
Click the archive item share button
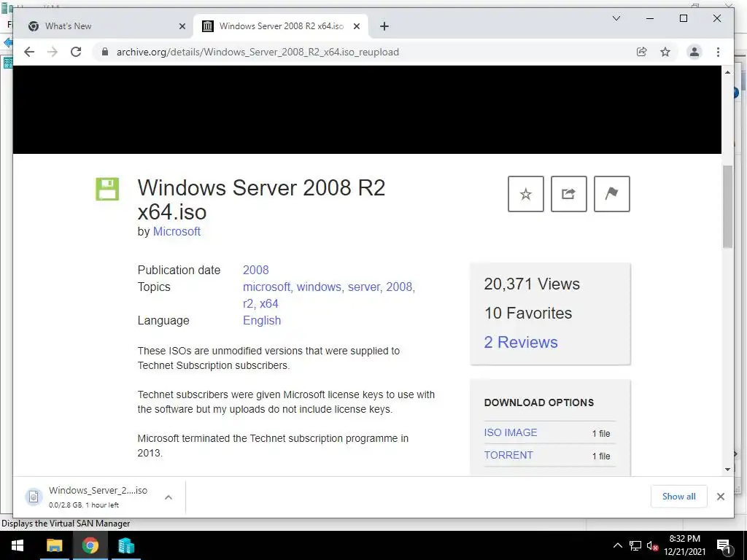pyautogui.click(x=569, y=194)
